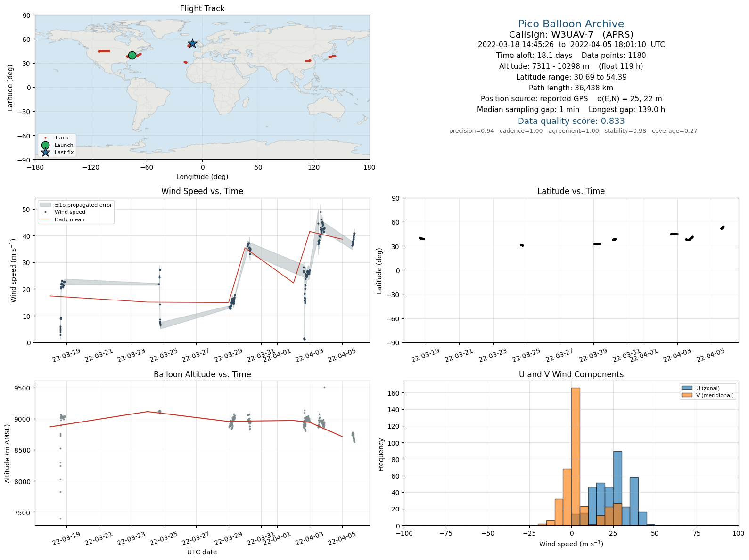This screenshot has height=560, width=749.
Task: Click the "Latitude vs. Time" plot title
Action: pyautogui.click(x=571, y=191)
